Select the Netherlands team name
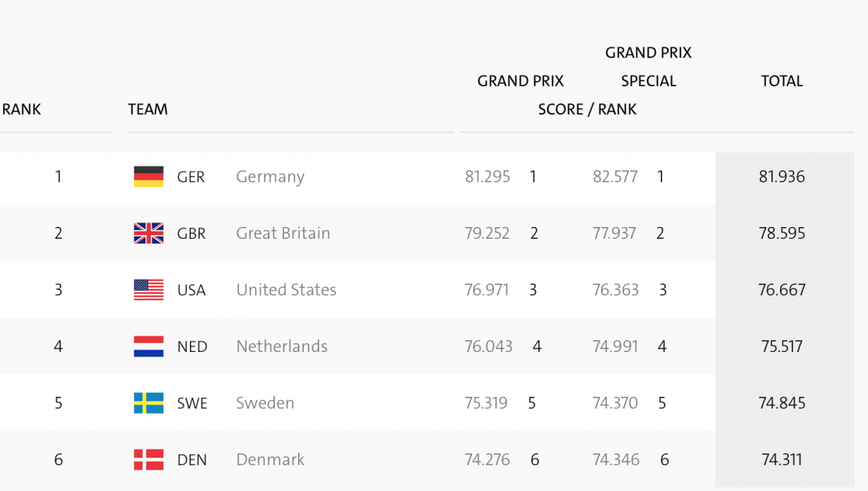Screen dimensions: 868x491 pyautogui.click(x=282, y=346)
